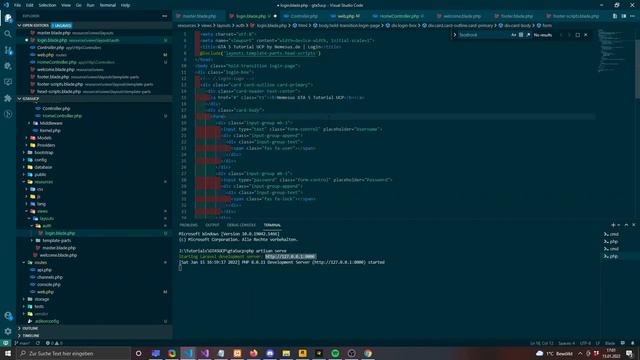Open the Source Control view

[8, 50]
